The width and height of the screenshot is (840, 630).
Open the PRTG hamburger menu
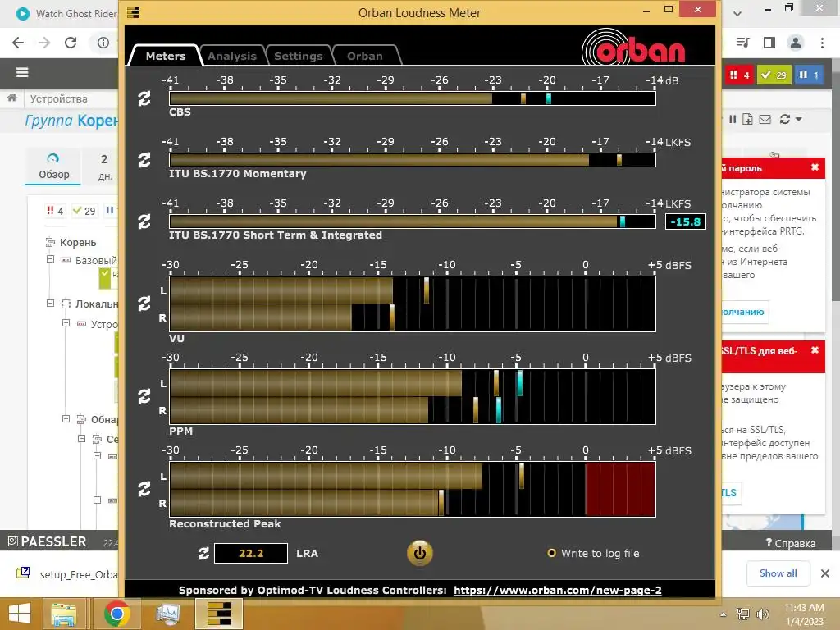22,72
